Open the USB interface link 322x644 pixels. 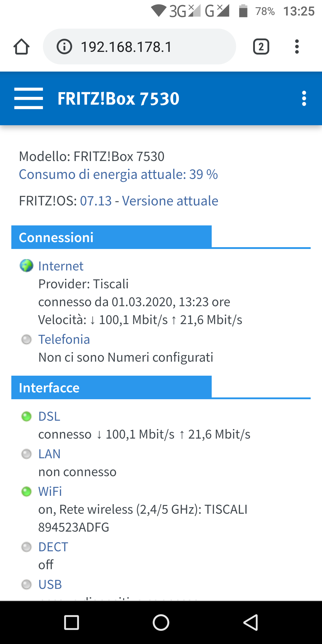click(50, 584)
